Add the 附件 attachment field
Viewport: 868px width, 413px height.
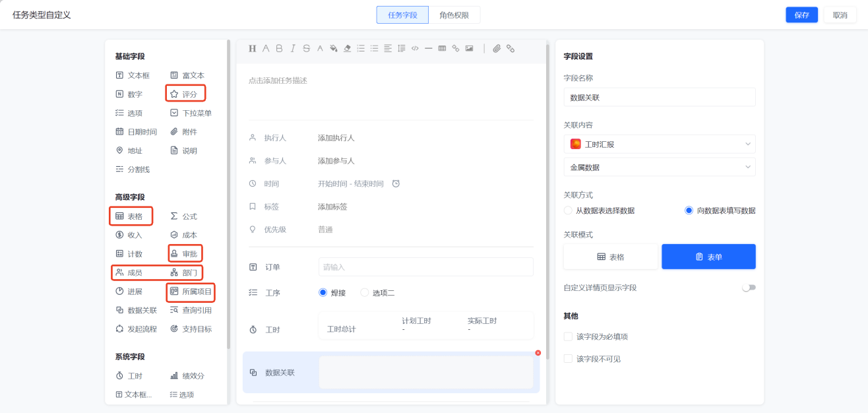pyautogui.click(x=184, y=132)
